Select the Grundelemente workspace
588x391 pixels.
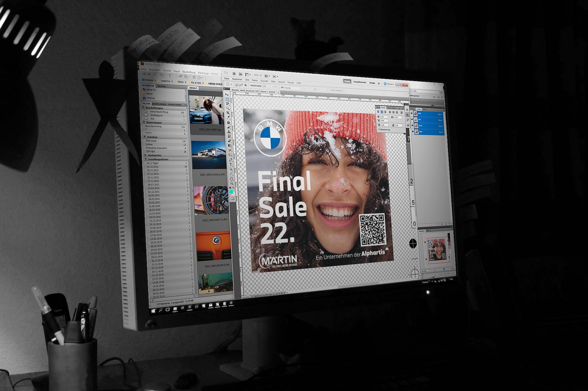click(359, 82)
